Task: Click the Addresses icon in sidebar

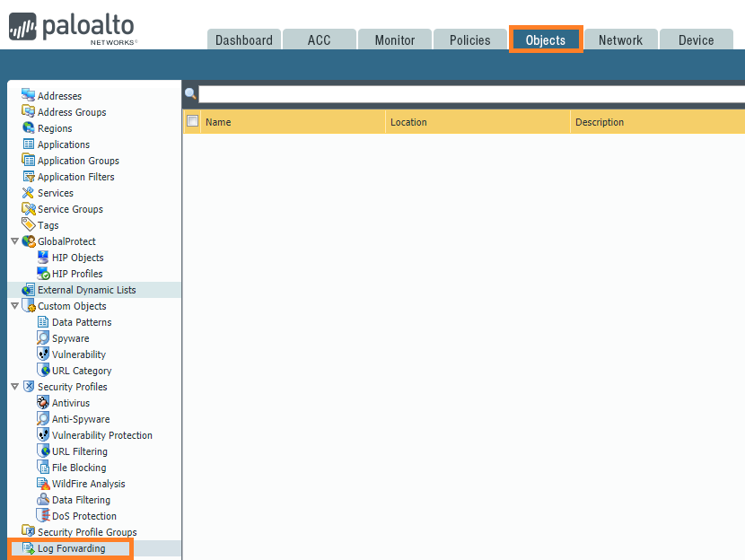Action: (x=29, y=96)
